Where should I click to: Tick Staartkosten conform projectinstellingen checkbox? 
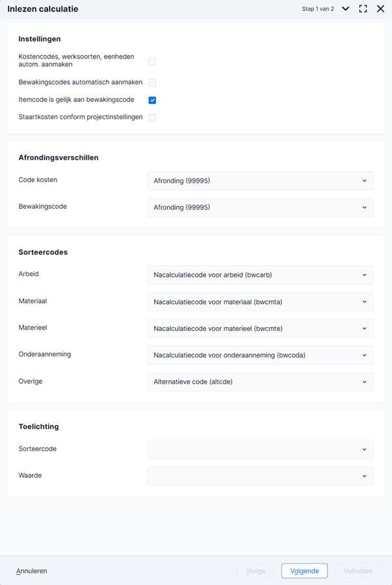(152, 118)
